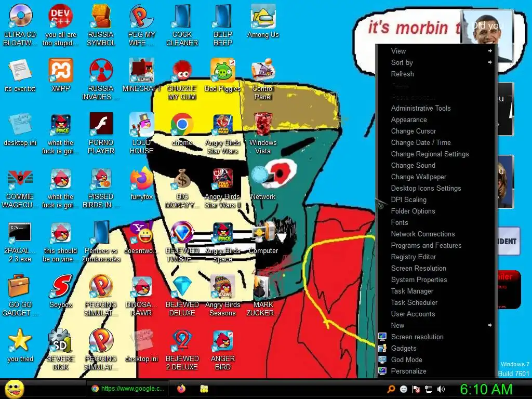
Task: Select Change Wallpaper menu entry
Action: [x=437, y=177]
